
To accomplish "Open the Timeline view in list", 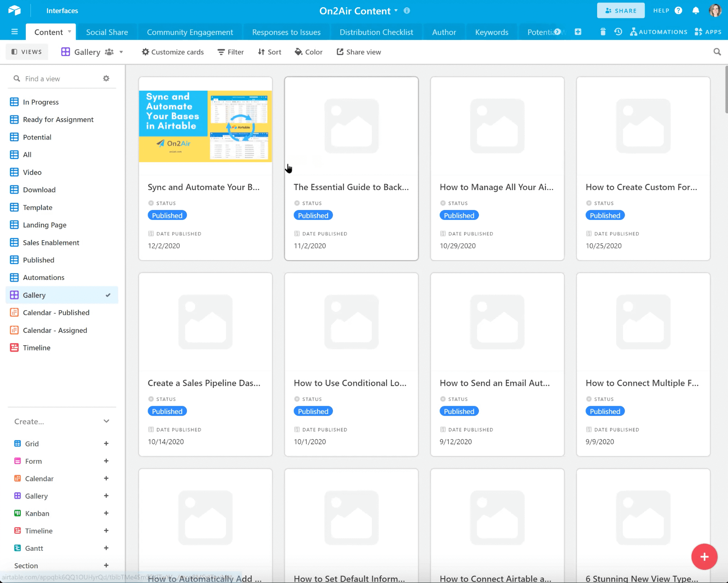I will coord(62,348).
